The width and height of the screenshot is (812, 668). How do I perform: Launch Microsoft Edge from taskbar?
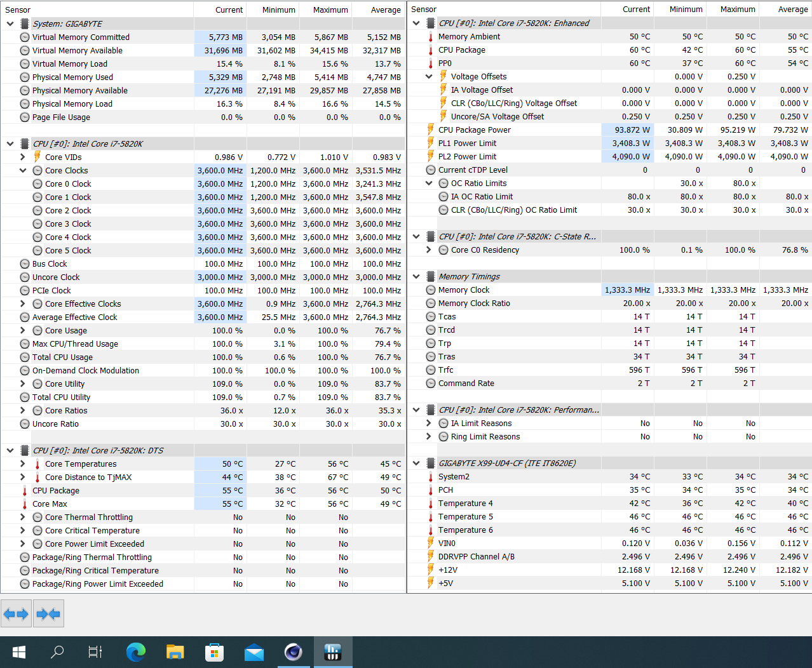(135, 651)
